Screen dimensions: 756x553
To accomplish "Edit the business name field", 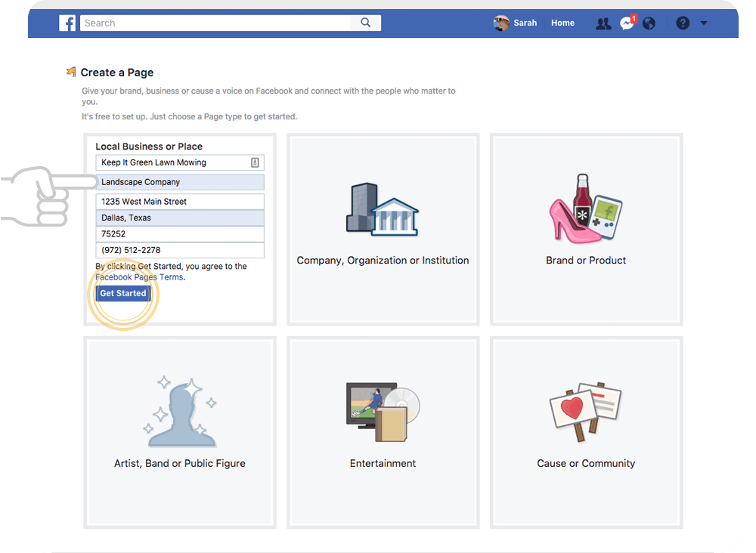I will coord(180,163).
